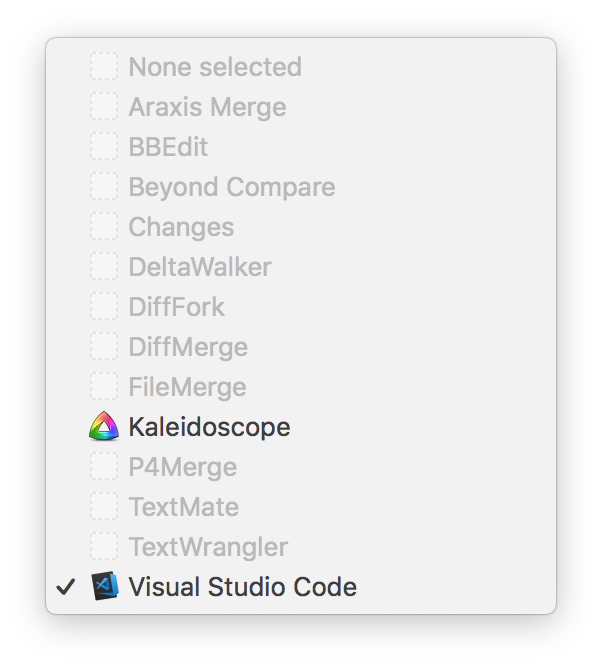The height and width of the screenshot is (668, 602).
Task: Pick the DiffFork entry
Action: (301, 307)
